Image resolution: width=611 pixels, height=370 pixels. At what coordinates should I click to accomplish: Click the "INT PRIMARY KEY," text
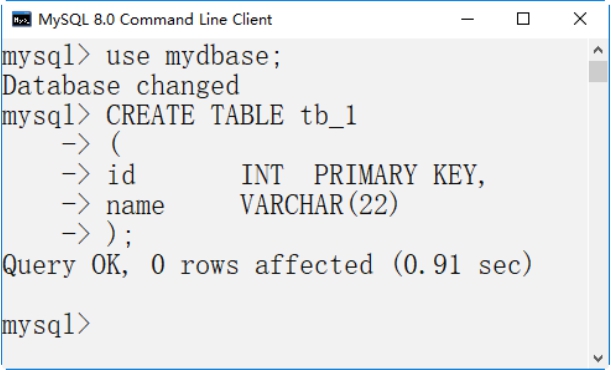(x=363, y=175)
